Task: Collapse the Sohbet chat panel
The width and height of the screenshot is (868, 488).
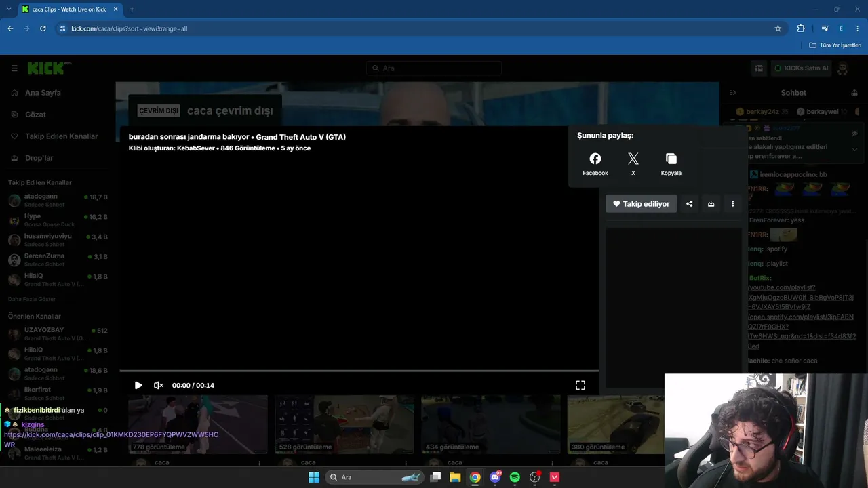Action: [732, 93]
